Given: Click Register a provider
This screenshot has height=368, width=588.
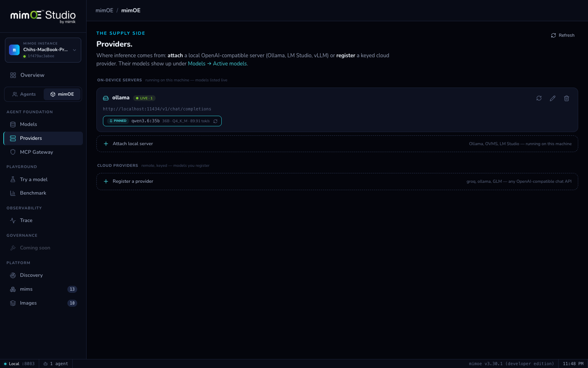Looking at the screenshot, I should pos(337,182).
